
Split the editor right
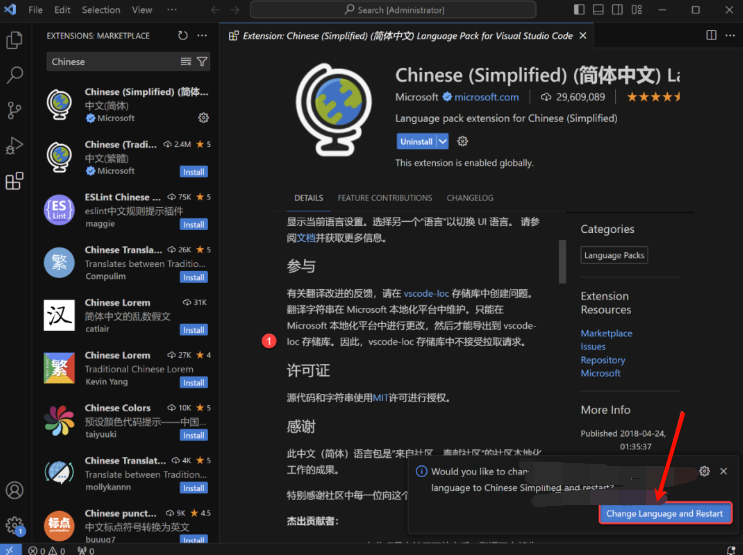click(x=711, y=36)
